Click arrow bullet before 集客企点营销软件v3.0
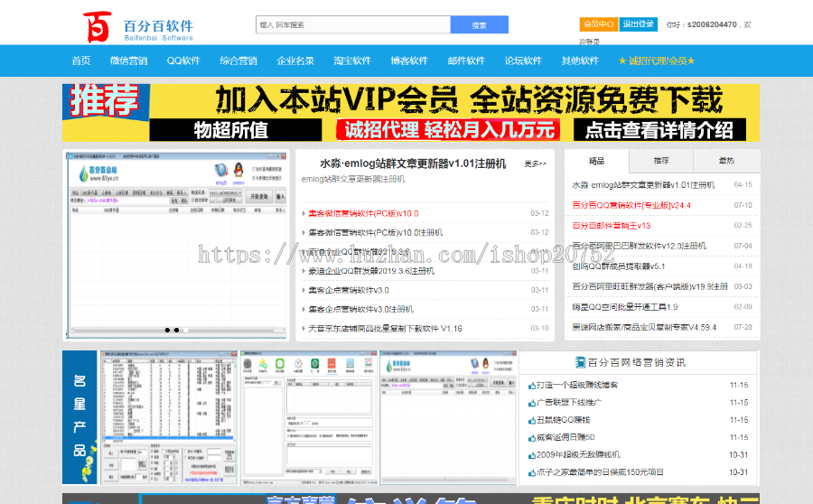Image resolution: width=813 pixels, height=504 pixels. click(x=304, y=290)
